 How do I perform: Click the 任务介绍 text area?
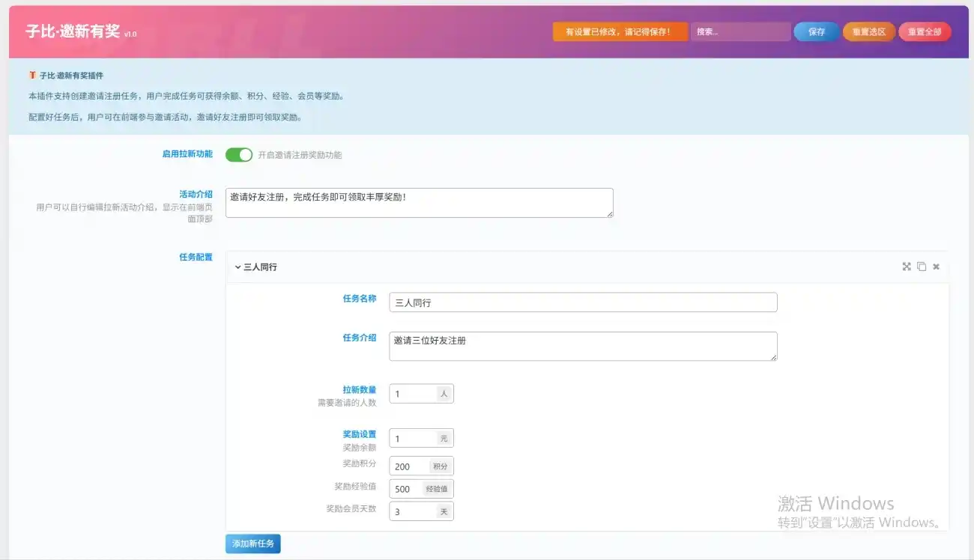click(x=582, y=345)
